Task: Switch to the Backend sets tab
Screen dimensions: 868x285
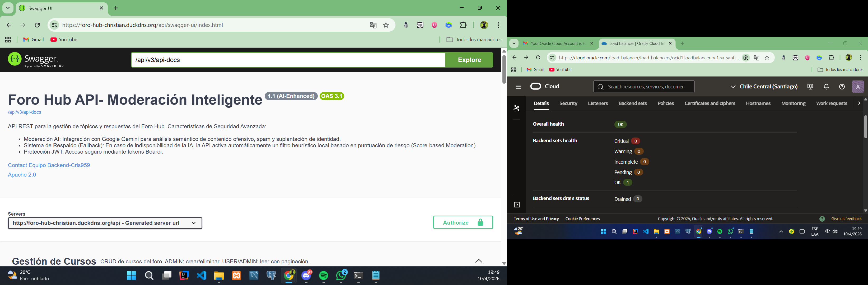Action: click(x=632, y=104)
